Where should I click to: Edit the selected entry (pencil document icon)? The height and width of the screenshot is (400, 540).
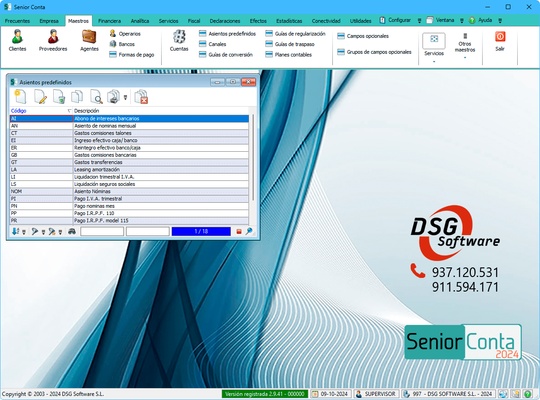click(x=40, y=96)
